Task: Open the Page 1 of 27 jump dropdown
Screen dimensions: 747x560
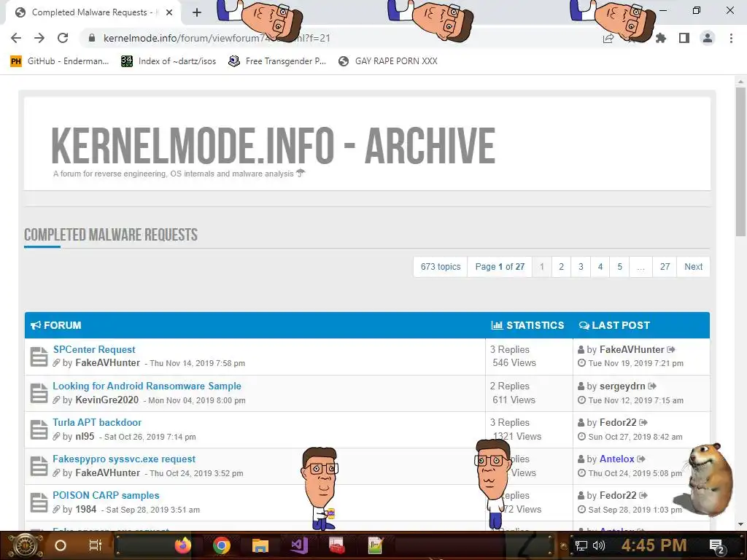Action: (x=500, y=267)
